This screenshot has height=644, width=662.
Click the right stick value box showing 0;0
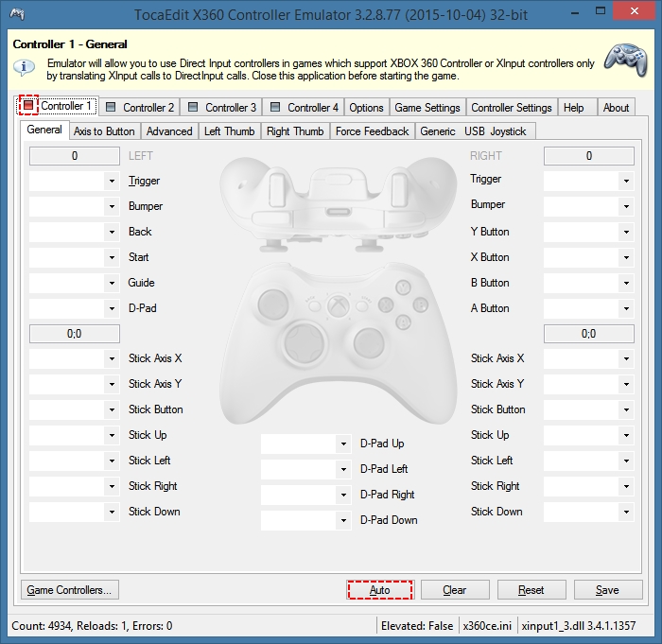[x=589, y=334]
